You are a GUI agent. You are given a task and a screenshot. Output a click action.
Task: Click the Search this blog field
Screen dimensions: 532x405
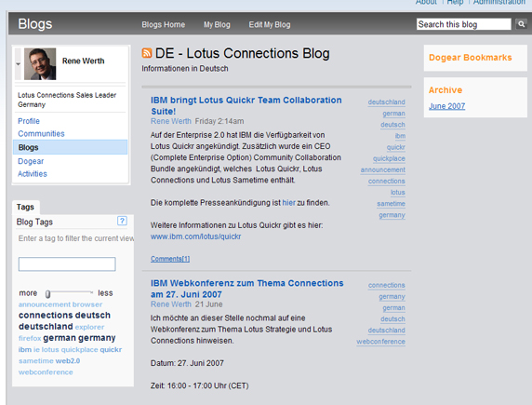coord(463,24)
